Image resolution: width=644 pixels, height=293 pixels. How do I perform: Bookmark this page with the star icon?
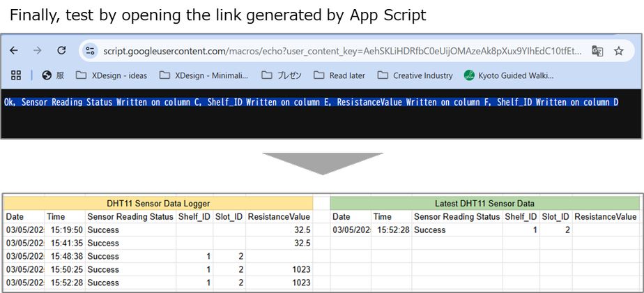[x=618, y=51]
